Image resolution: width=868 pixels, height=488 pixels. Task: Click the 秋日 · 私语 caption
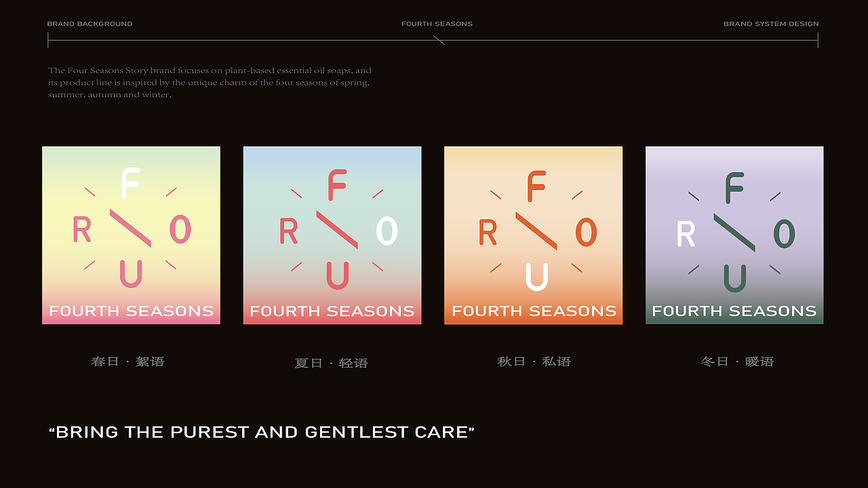[534, 361]
